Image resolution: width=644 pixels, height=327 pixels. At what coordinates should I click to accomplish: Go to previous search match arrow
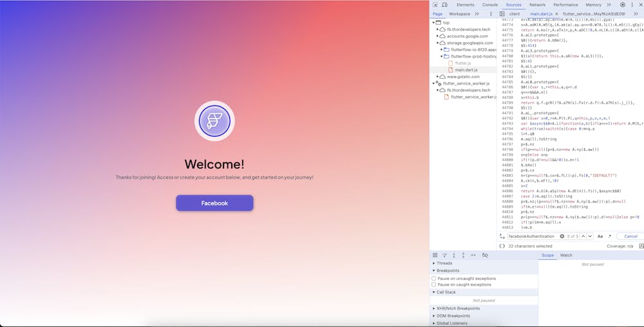click(x=583, y=237)
